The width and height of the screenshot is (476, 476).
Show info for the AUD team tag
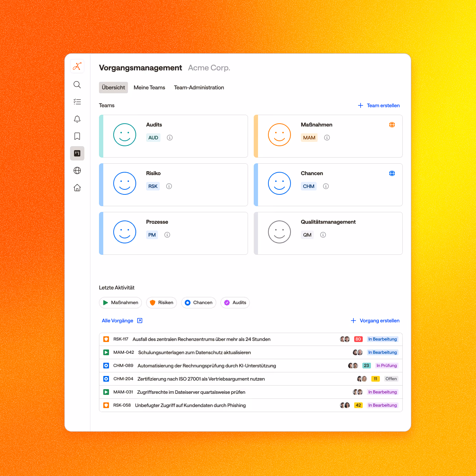tap(170, 138)
